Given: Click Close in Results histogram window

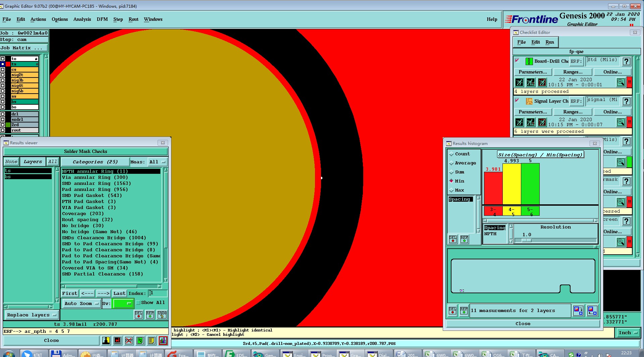Looking at the screenshot, I should tap(523, 324).
